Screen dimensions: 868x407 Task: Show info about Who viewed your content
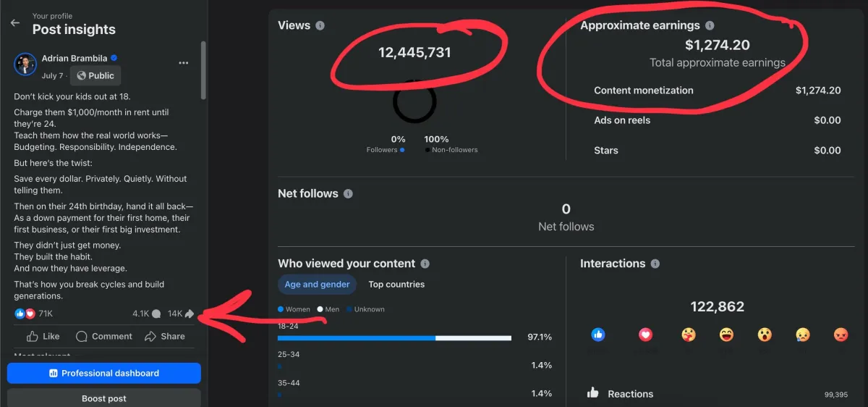click(x=425, y=264)
